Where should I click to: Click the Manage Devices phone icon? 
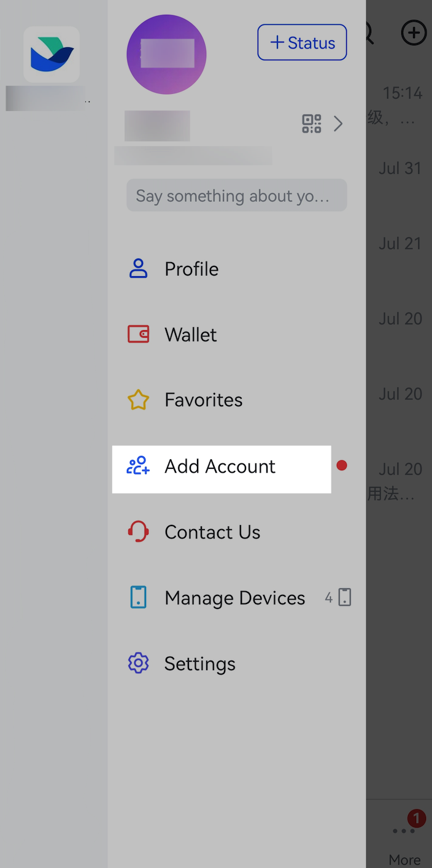(138, 597)
